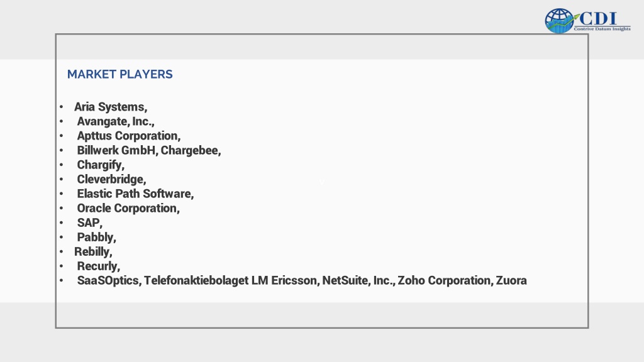
Task: Click on Apttus Corporation text
Action: (128, 136)
